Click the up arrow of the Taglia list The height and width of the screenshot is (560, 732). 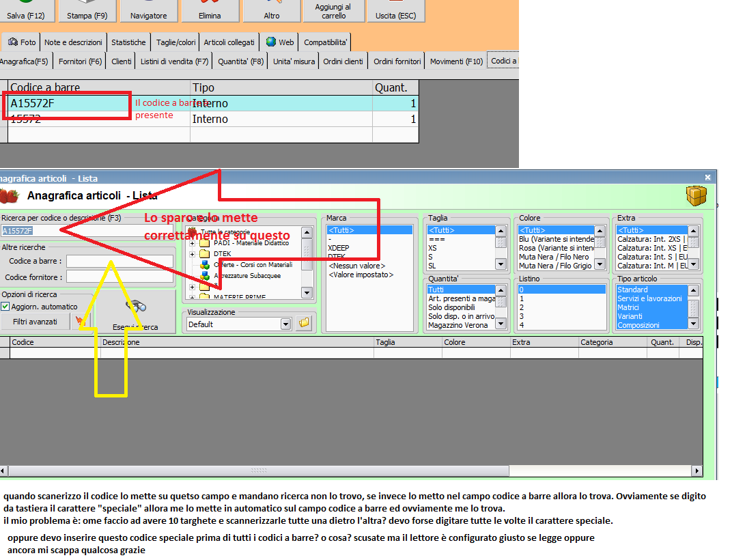(x=501, y=231)
